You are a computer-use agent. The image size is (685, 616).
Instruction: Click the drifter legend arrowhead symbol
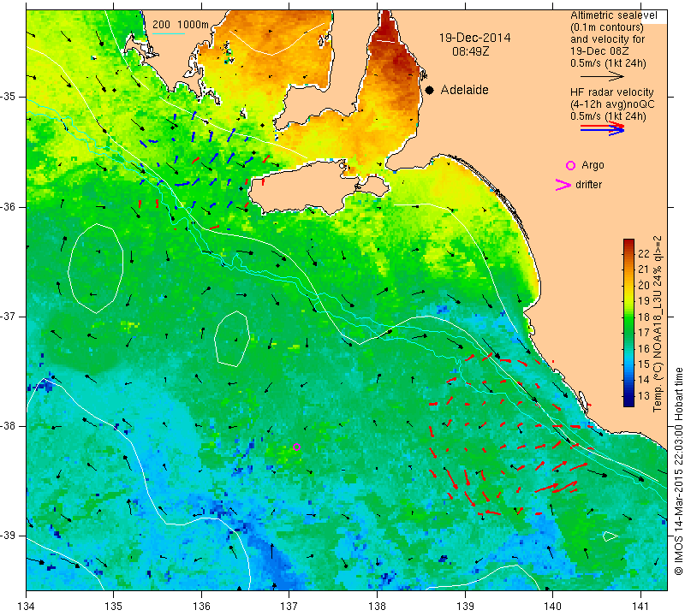563,185
